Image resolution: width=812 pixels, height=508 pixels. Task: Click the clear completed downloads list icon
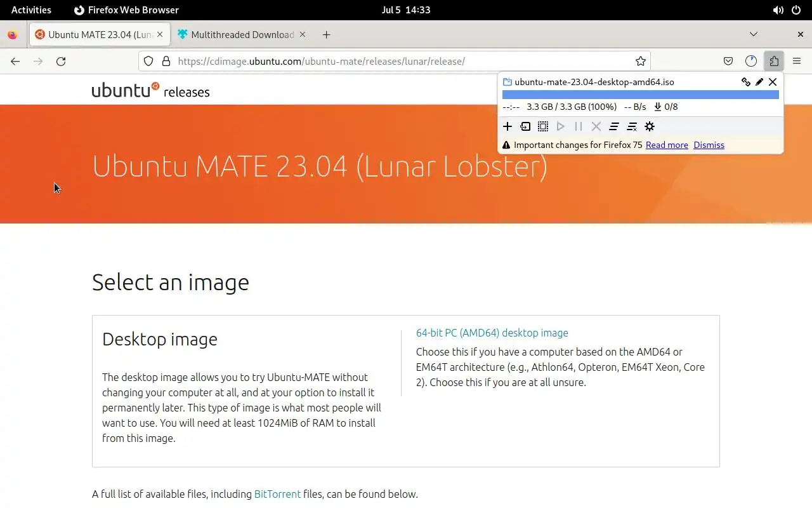tap(632, 126)
